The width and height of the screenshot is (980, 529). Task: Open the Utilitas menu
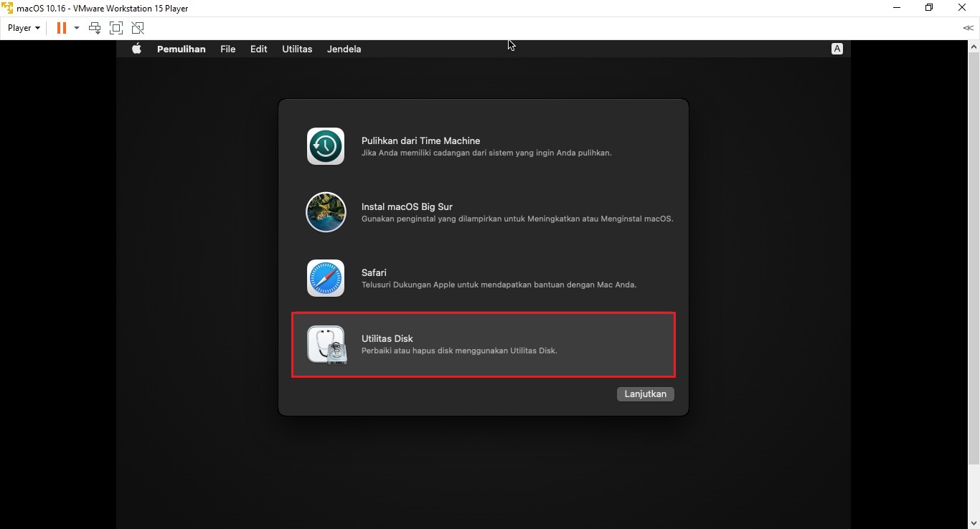[x=297, y=49]
